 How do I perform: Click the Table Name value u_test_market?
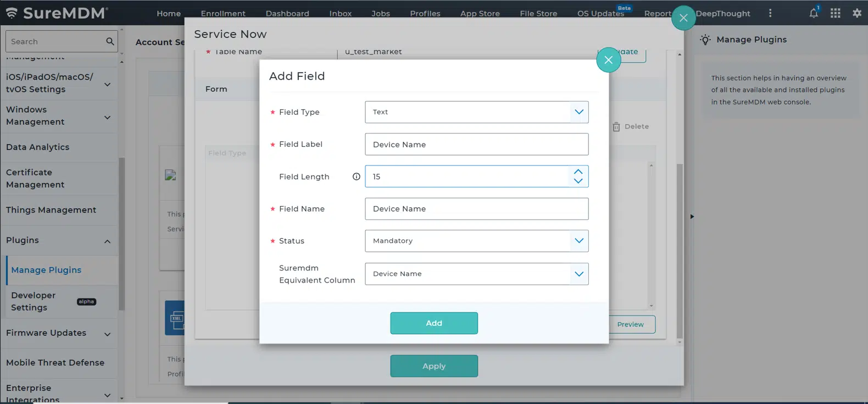click(x=374, y=52)
